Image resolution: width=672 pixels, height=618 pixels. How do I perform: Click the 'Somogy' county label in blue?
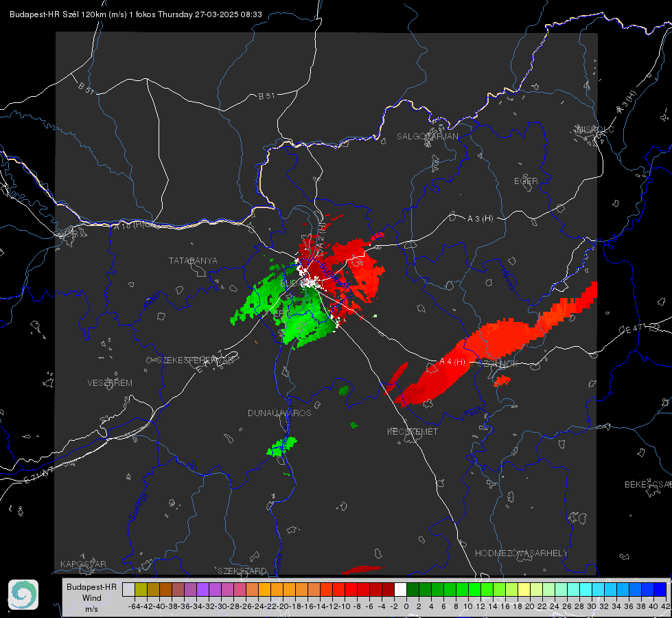coord(137,507)
